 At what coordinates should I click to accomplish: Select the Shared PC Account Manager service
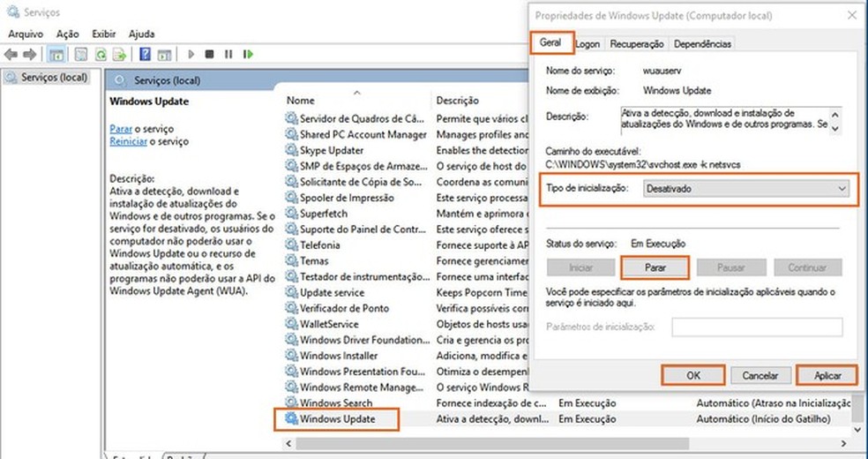tap(363, 134)
